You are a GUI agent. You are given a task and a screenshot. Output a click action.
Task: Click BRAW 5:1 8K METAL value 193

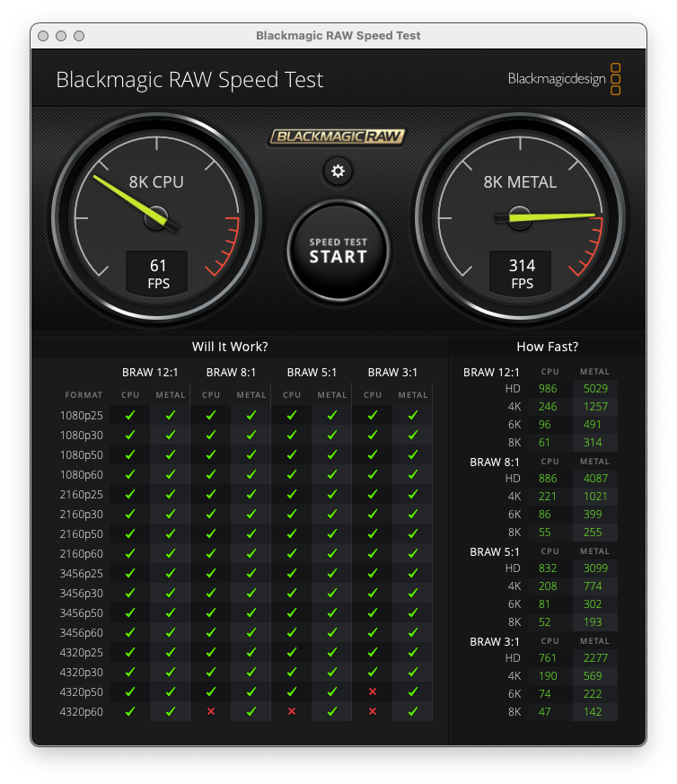point(593,622)
